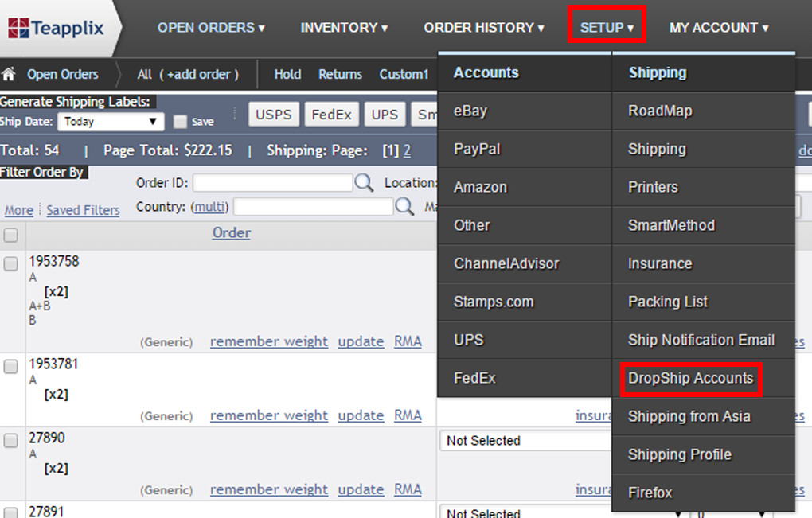The height and width of the screenshot is (518, 812).
Task: Select Firefox in Shipping menu
Action: pyautogui.click(x=704, y=493)
